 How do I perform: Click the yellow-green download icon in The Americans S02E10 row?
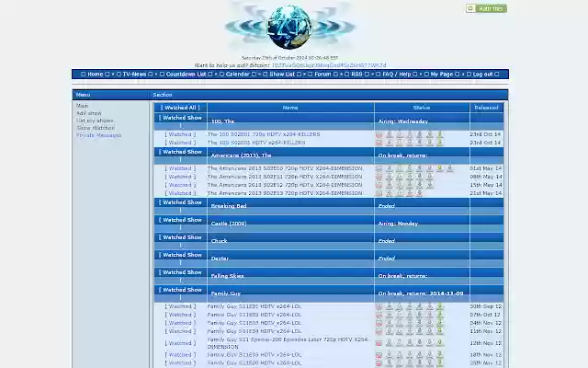coord(439,168)
